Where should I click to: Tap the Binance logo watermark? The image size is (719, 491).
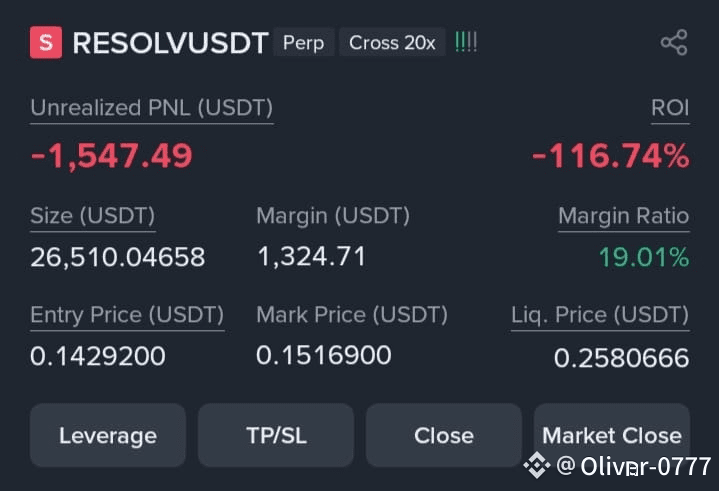[538, 464]
